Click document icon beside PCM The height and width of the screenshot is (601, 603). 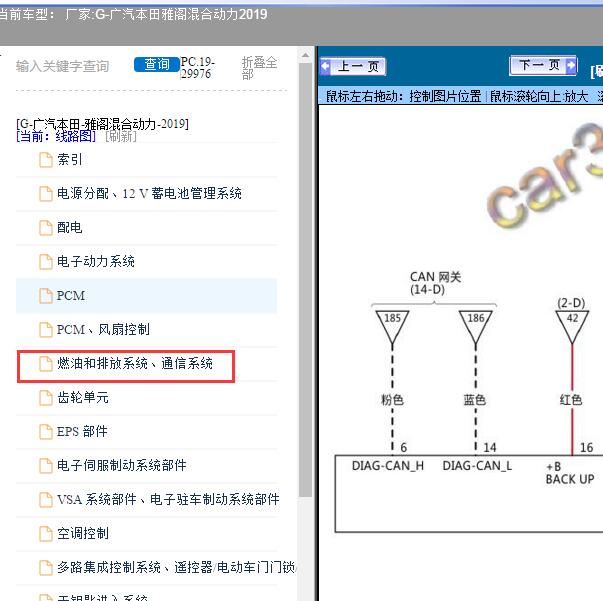(46, 296)
